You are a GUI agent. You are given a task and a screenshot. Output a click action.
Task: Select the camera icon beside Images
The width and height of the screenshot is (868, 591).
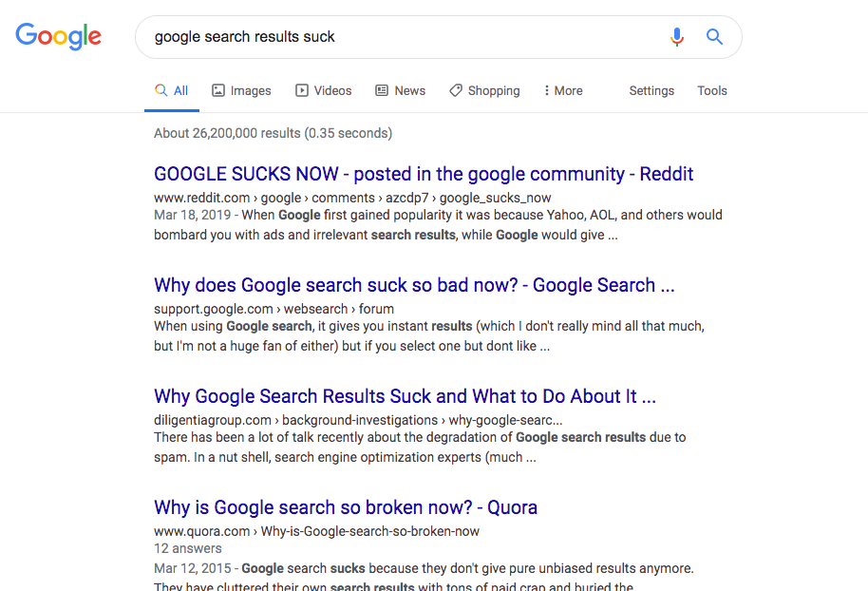coord(217,90)
